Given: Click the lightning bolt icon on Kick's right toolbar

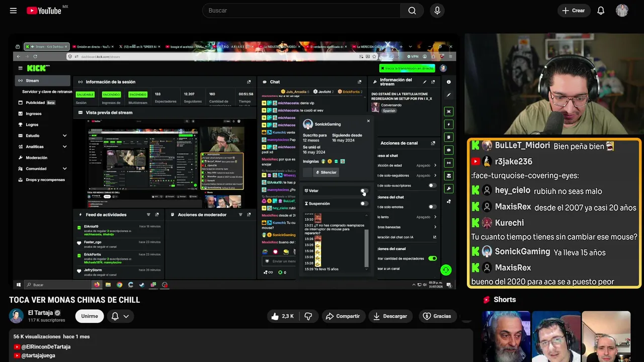Looking at the screenshot, I should point(449,124).
